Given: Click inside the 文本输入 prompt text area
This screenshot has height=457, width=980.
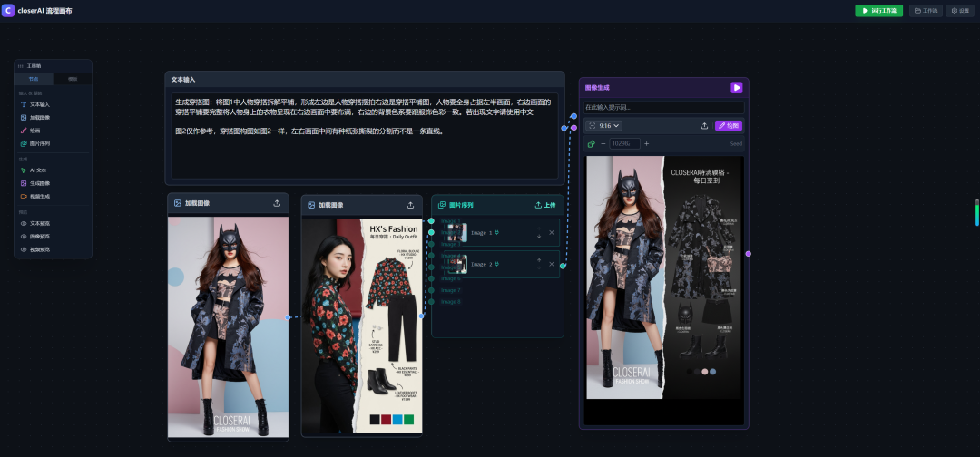Looking at the screenshot, I should (365, 136).
